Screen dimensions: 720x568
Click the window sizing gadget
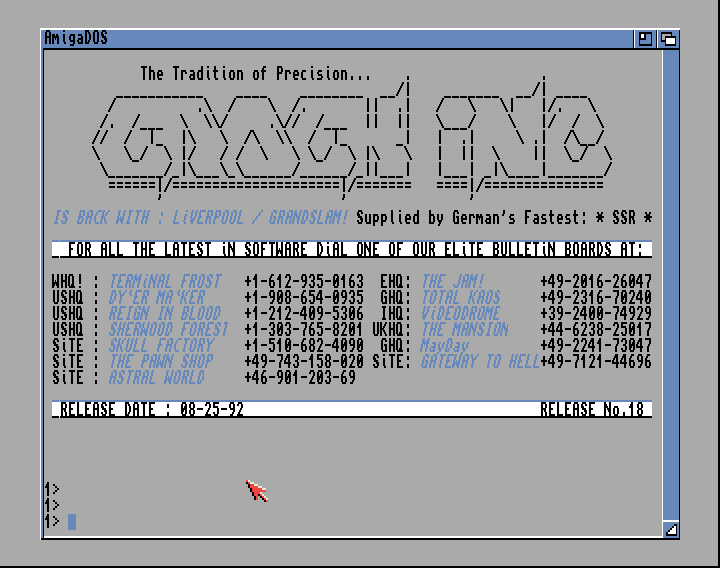(671, 529)
